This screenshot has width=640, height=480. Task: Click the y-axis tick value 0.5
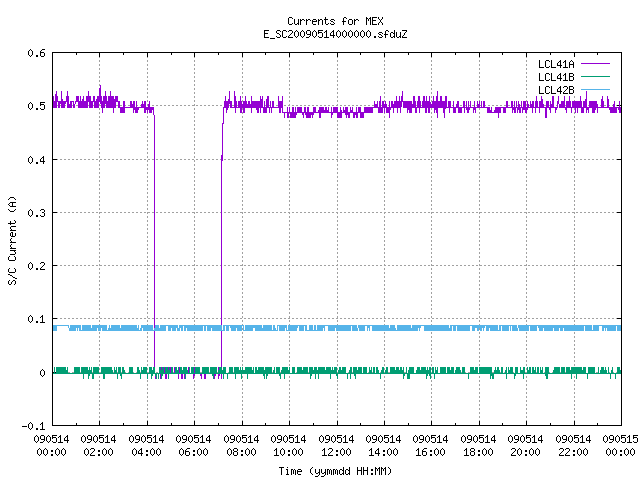[x=36, y=106]
